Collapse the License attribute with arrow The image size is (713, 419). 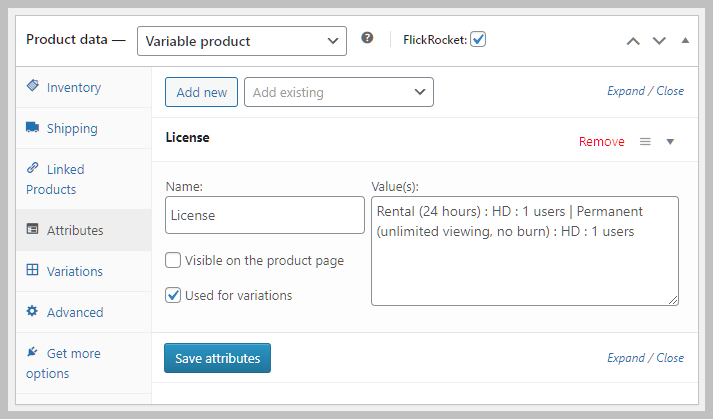pos(670,142)
